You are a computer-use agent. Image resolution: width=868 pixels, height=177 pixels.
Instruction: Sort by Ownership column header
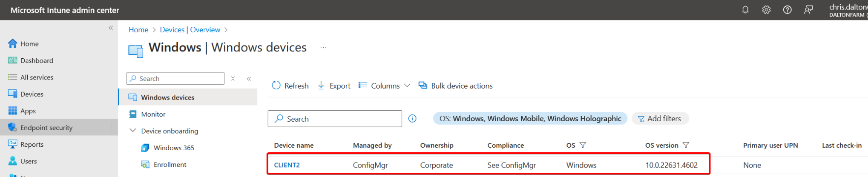pos(437,146)
